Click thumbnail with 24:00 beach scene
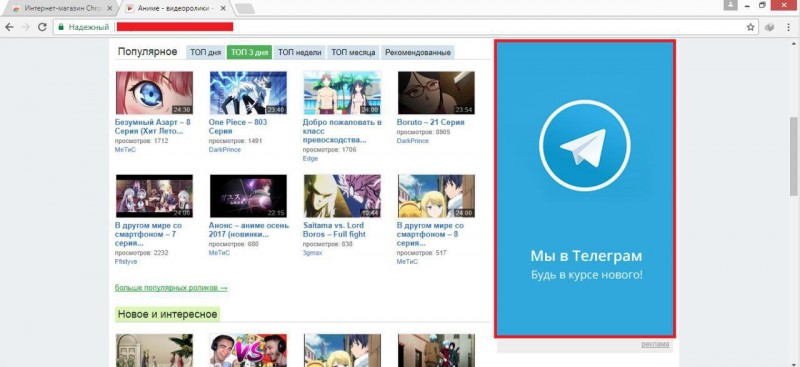 [342, 93]
